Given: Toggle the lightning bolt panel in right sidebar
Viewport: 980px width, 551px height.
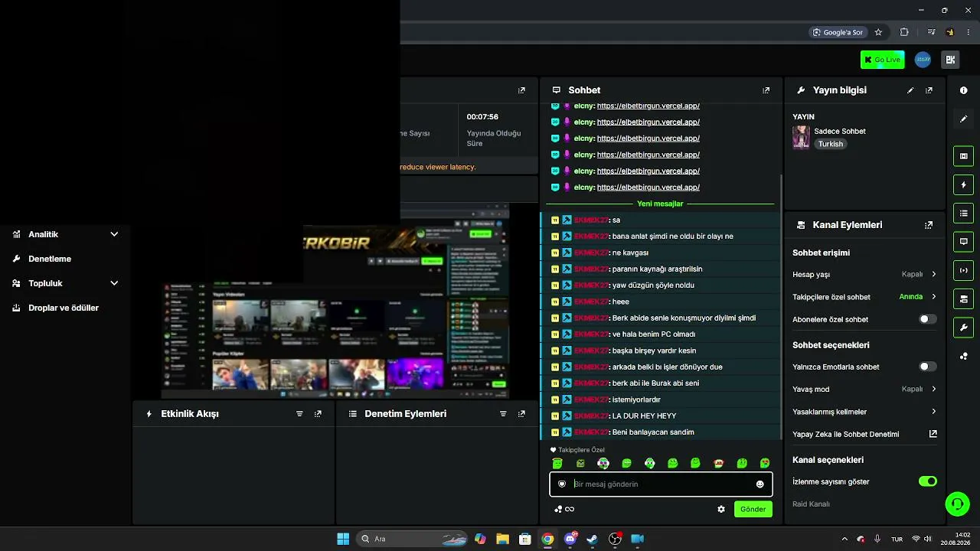Looking at the screenshot, I should click(963, 184).
